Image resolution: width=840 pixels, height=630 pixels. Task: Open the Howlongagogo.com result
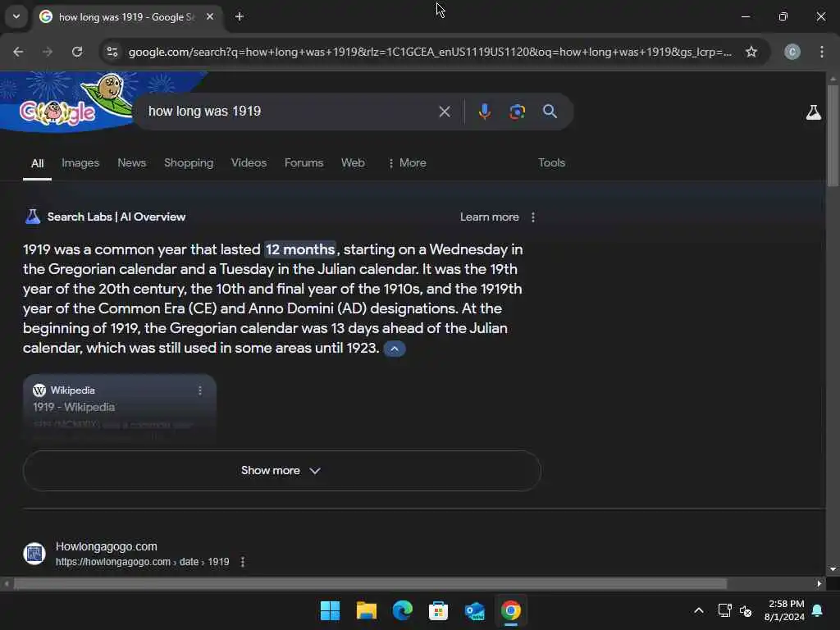coord(107,546)
